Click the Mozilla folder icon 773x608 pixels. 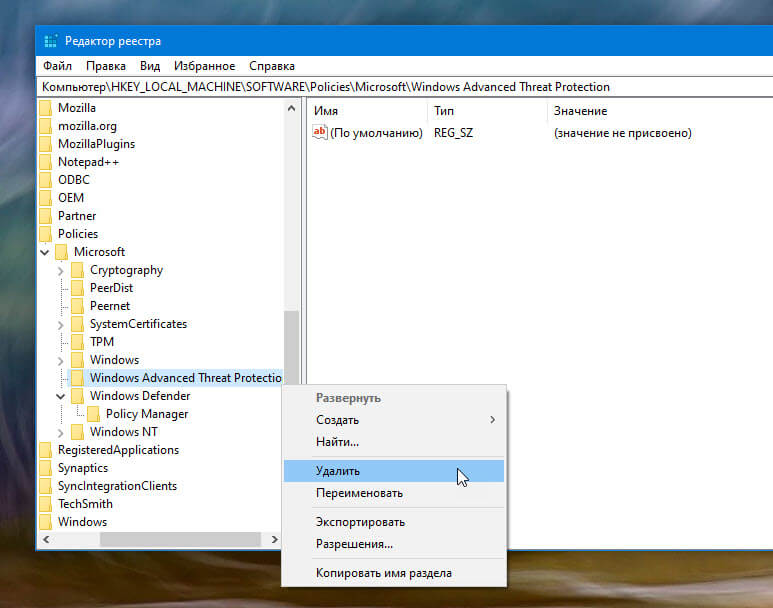(x=45, y=108)
